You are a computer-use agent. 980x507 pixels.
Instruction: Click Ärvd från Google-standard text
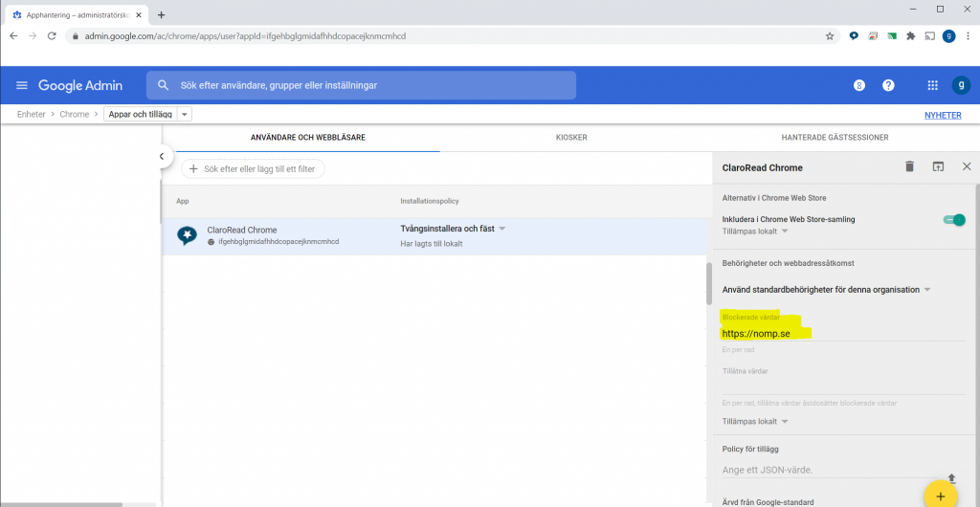pos(768,502)
